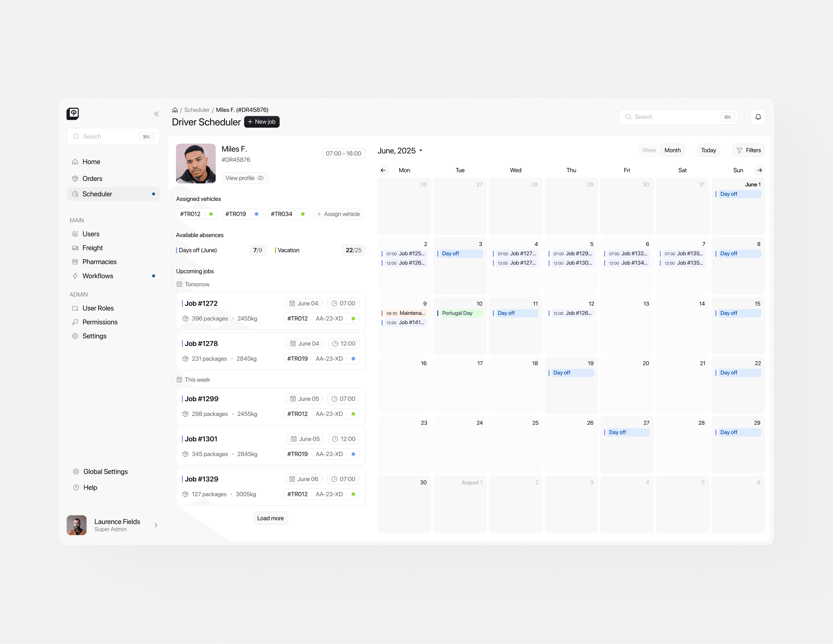
Task: Click the app logo icon
Action: coord(73,113)
